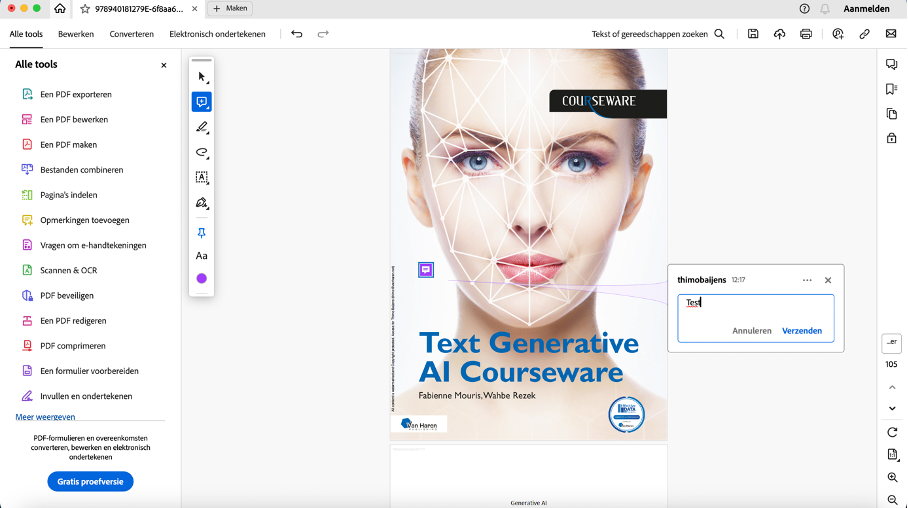Go to previous page arrow

pyautogui.click(x=892, y=387)
